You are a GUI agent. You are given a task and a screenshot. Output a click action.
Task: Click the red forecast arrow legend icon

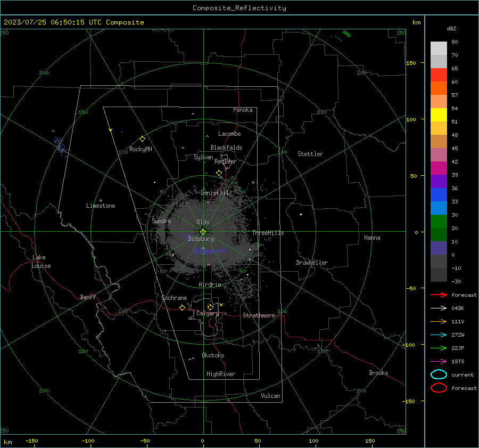tap(439, 295)
